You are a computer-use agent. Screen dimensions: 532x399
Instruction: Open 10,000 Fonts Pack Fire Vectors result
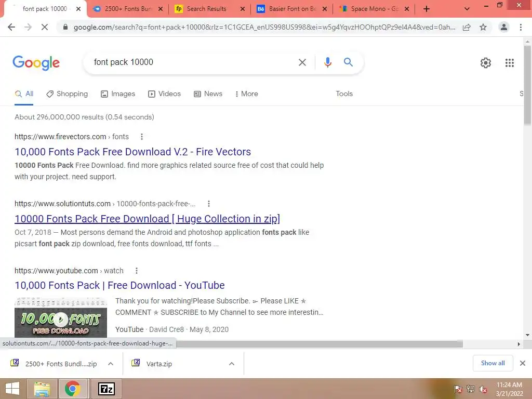coord(132,152)
